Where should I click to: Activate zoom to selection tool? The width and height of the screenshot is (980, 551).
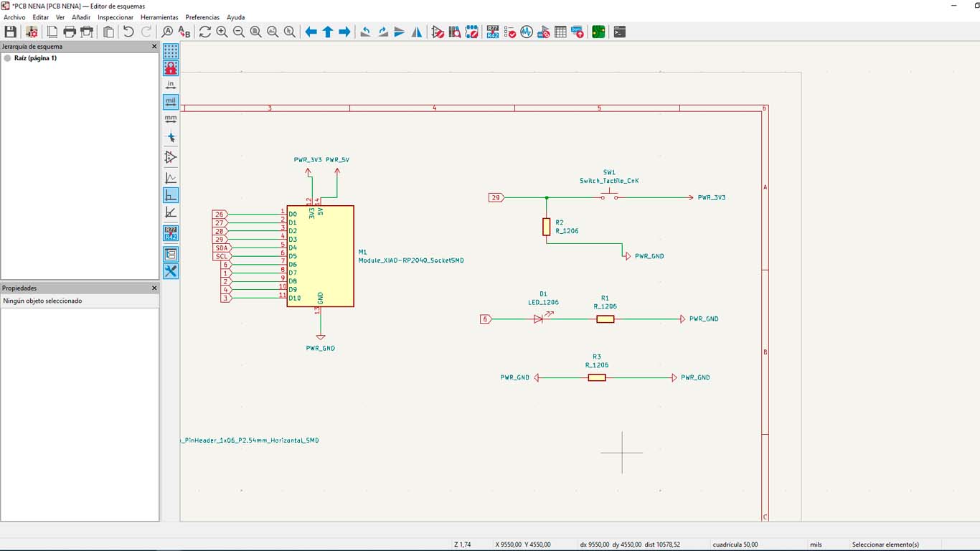click(289, 32)
